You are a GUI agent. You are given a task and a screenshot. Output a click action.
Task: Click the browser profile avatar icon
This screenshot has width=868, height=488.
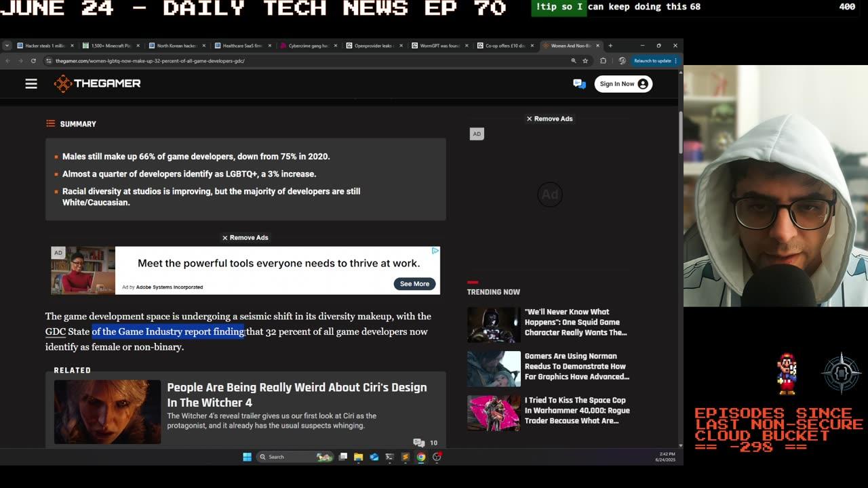[622, 60]
